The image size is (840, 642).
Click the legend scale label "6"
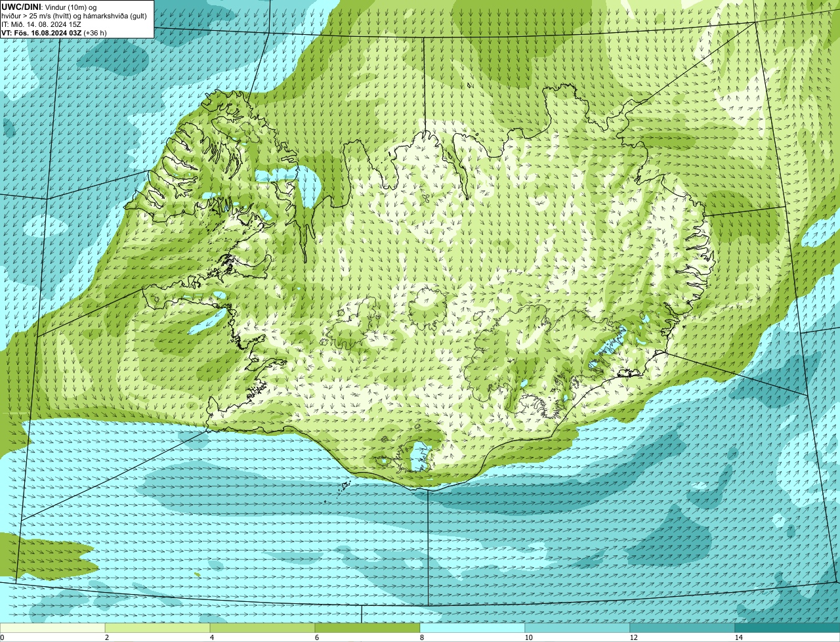[316, 637]
